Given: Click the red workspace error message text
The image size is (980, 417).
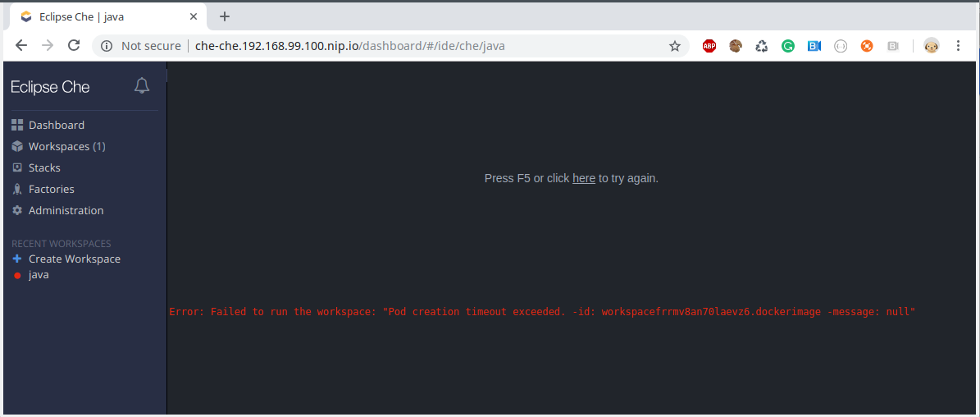Looking at the screenshot, I should pyautogui.click(x=543, y=311).
